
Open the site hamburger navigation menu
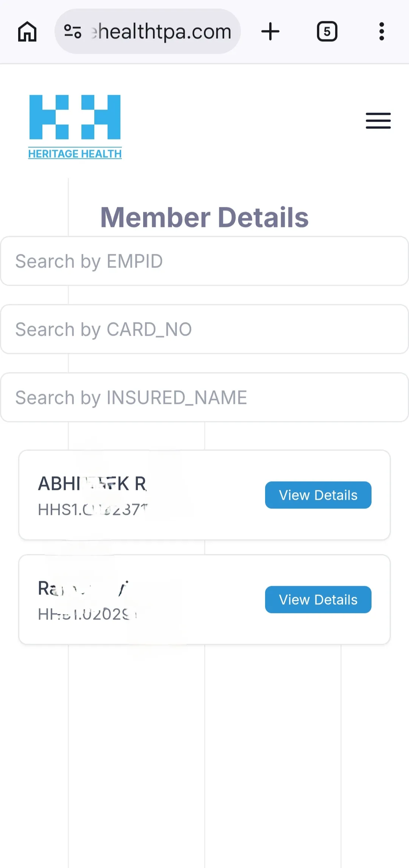click(x=378, y=121)
